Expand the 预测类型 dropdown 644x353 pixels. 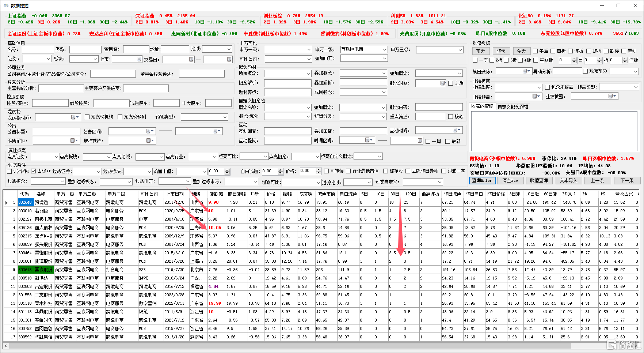click(225, 117)
